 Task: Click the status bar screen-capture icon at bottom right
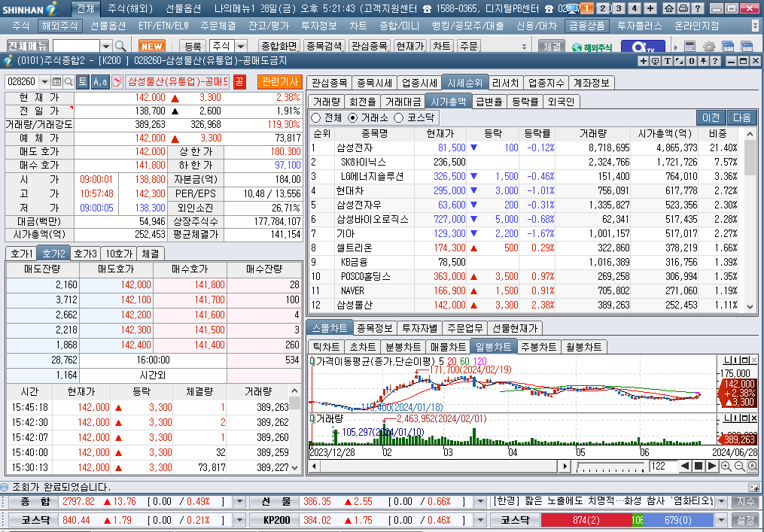click(753, 487)
